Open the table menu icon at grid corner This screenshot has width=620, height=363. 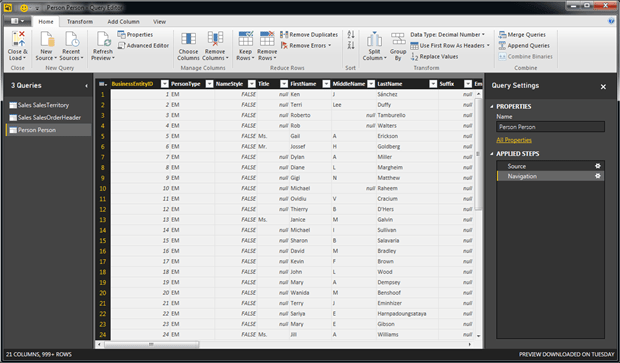click(x=103, y=84)
